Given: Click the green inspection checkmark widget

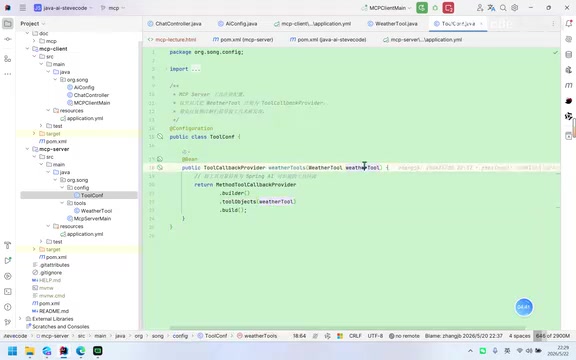Looking at the screenshot, I should [555, 53].
